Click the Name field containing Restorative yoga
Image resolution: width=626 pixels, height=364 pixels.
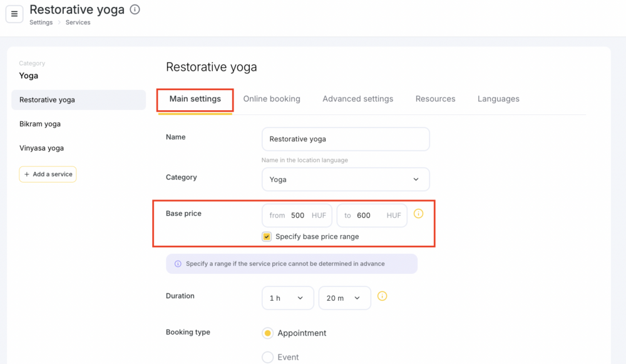point(346,139)
